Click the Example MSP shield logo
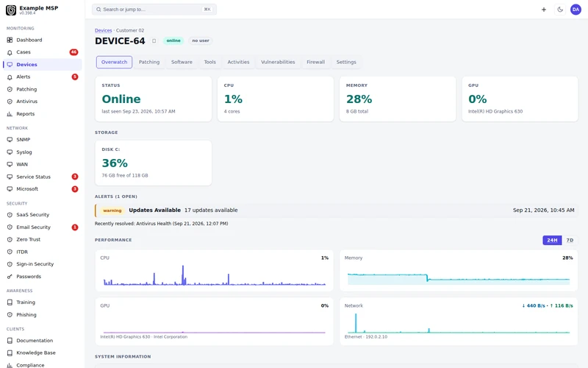This screenshot has height=368, width=588. click(x=11, y=10)
